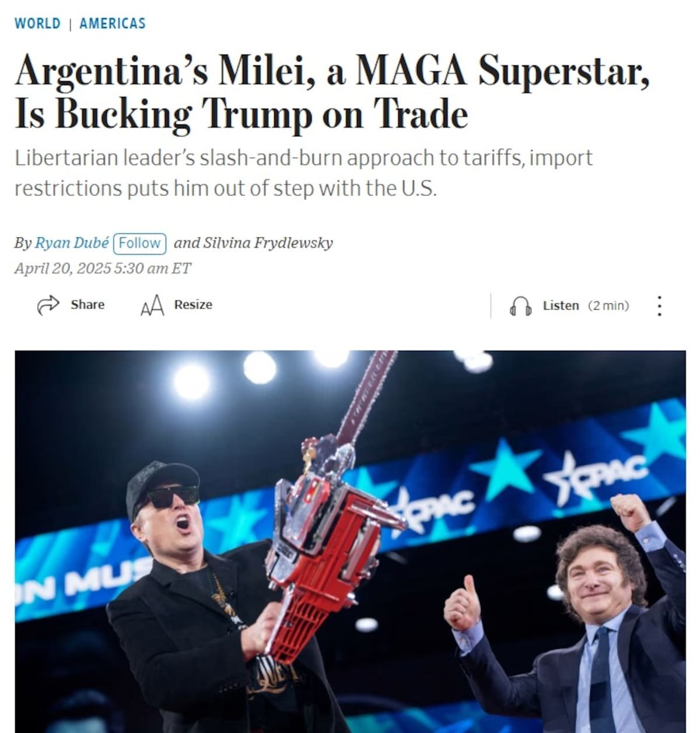This screenshot has width=700, height=733.
Task: Click the article headline about Milei
Action: (332, 92)
